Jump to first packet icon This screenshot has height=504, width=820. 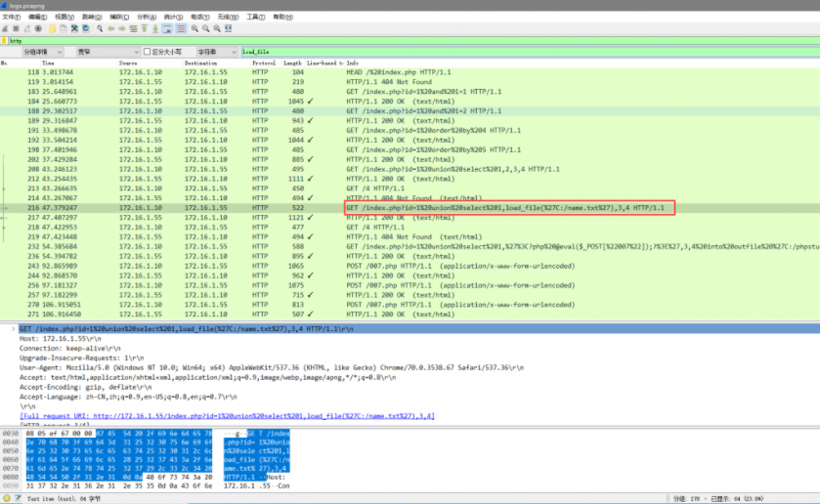point(145,28)
